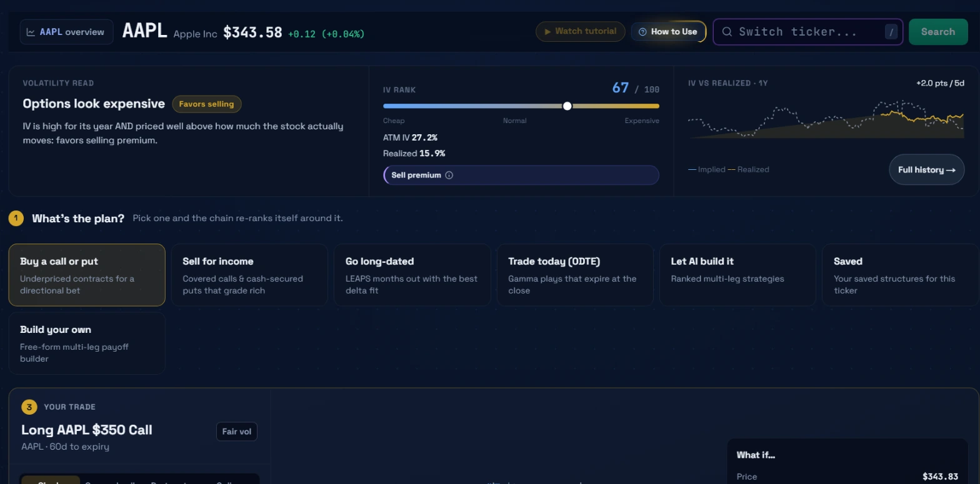Click the Normal label under IV Rank
Viewport: 980px width, 484px height.
pyautogui.click(x=514, y=121)
